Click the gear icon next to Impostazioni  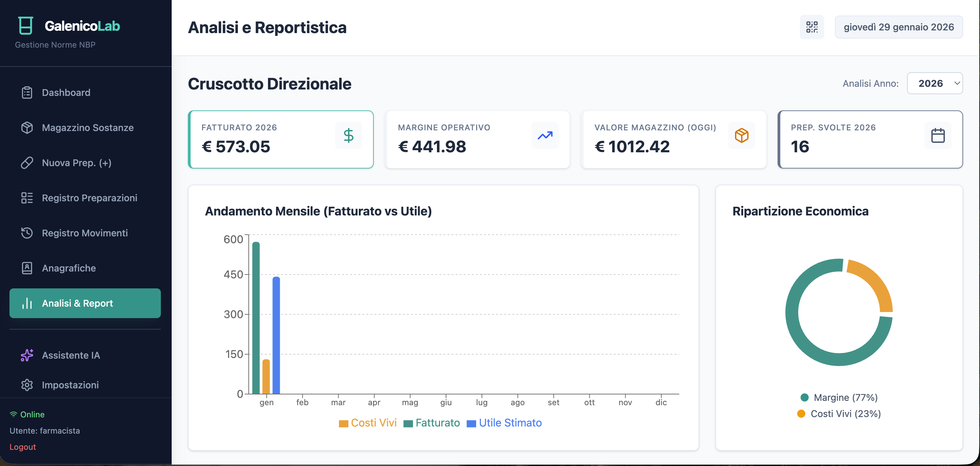tap(27, 385)
